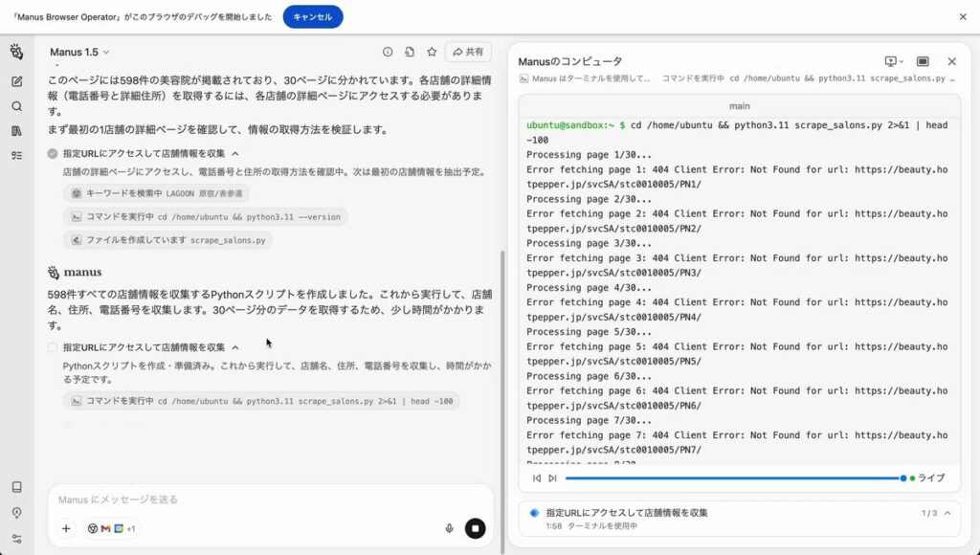Open search from the left sidebar

pos(16,106)
